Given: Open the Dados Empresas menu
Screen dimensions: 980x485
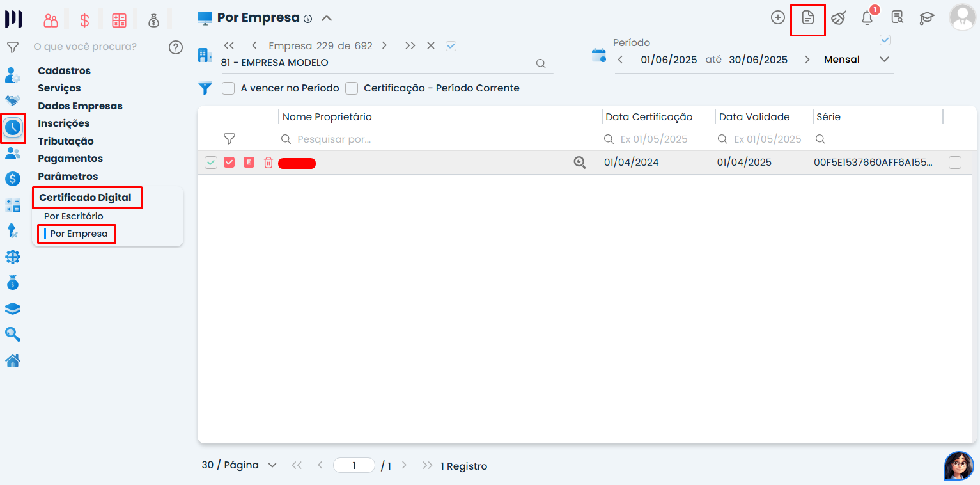Looking at the screenshot, I should pos(80,106).
